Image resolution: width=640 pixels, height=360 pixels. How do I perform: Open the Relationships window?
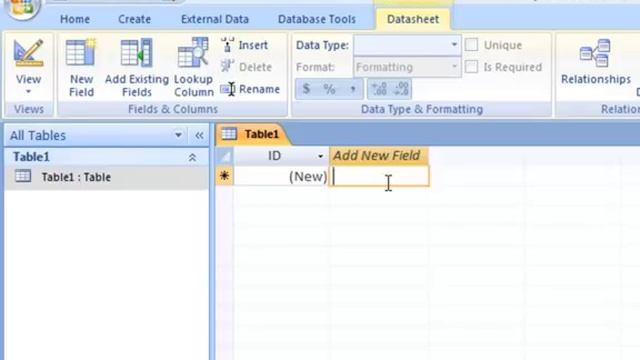596,61
